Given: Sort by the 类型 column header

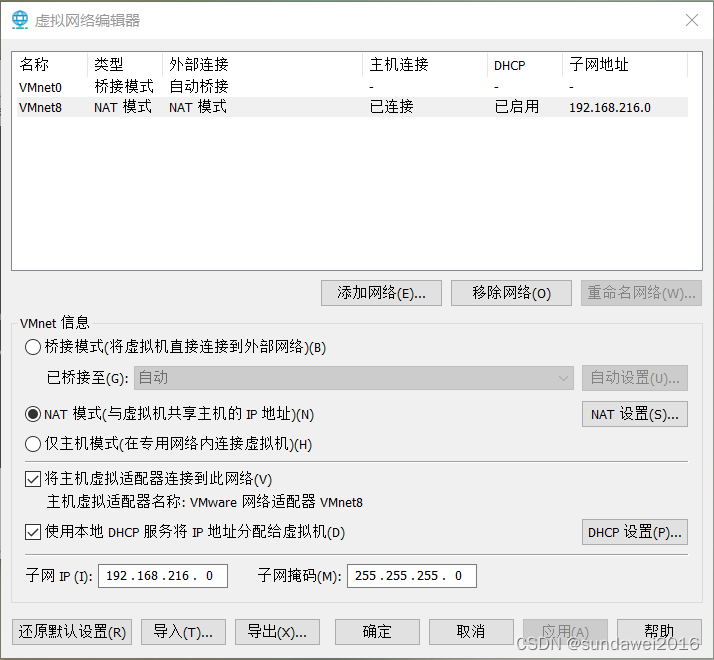Looking at the screenshot, I should pos(124,65).
